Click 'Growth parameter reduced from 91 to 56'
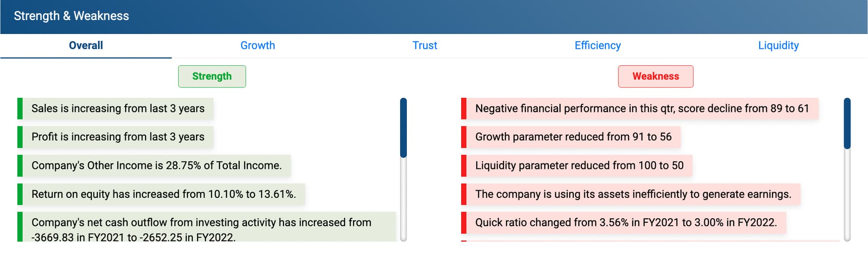Image resolution: width=868 pixels, height=259 pixels. (571, 137)
